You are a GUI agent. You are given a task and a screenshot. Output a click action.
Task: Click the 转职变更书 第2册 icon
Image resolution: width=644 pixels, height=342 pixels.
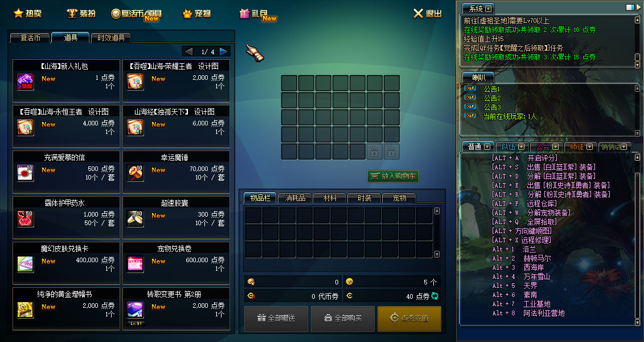(135, 310)
